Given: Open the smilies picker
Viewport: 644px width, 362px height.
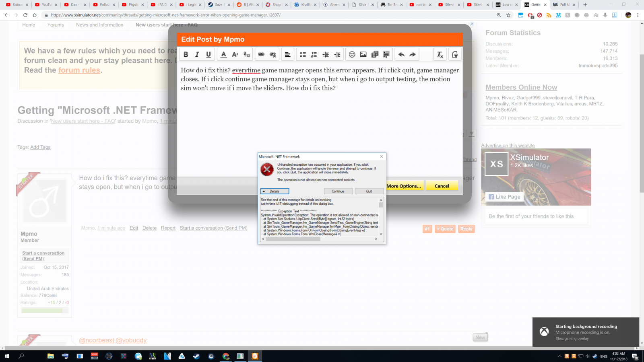Looking at the screenshot, I should pos(352,55).
